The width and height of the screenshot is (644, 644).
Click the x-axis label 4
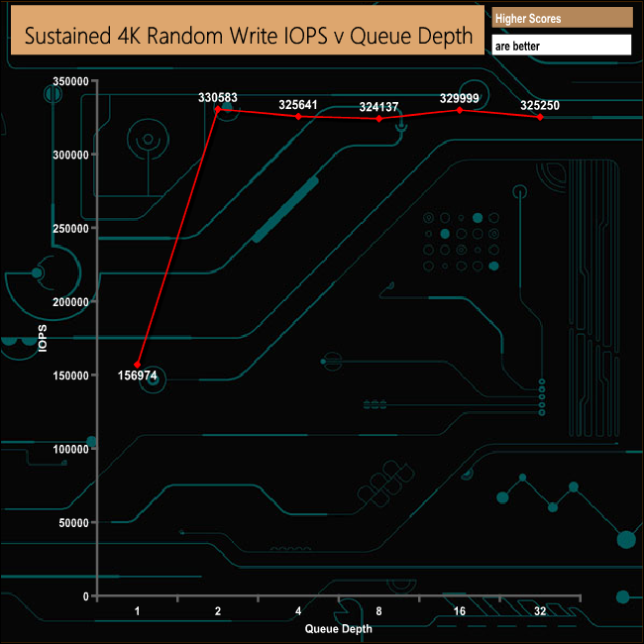pos(298,611)
